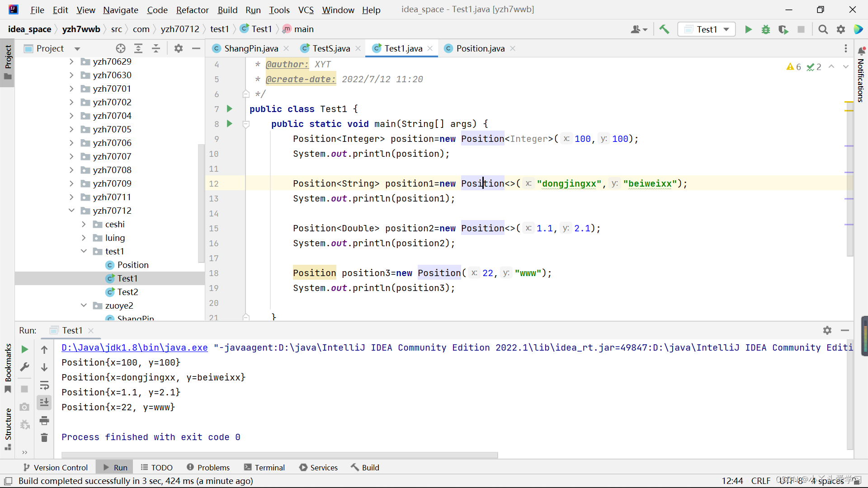The width and height of the screenshot is (868, 488).
Task: Click the Run button to execute Test1
Action: (748, 28)
